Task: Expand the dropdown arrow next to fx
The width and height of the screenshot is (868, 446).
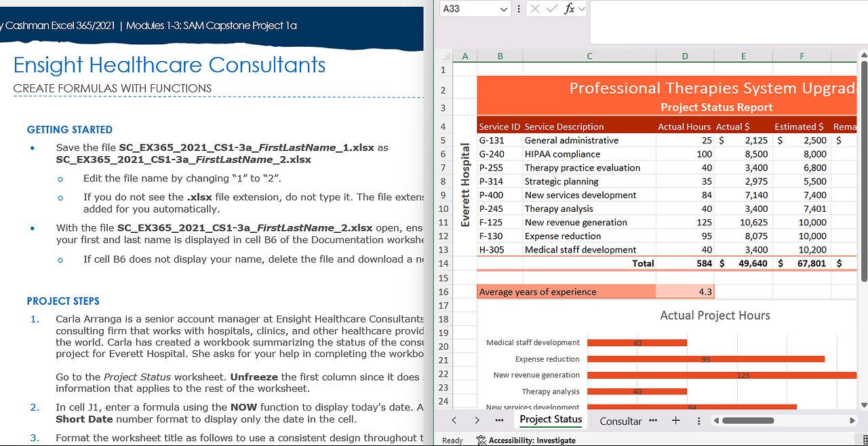Action: pyautogui.click(x=581, y=9)
